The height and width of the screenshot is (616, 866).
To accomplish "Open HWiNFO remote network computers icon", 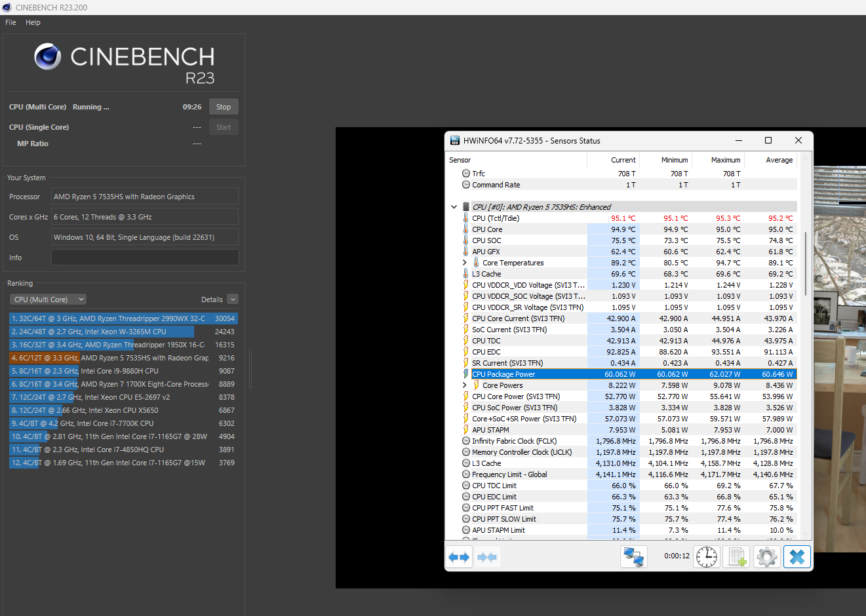I will pyautogui.click(x=634, y=557).
